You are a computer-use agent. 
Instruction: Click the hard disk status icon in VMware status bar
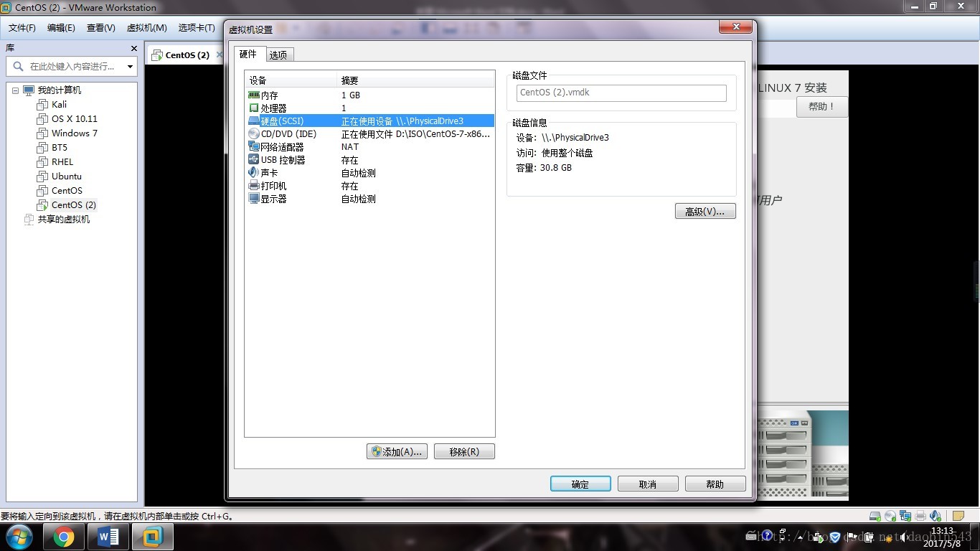pos(875,516)
